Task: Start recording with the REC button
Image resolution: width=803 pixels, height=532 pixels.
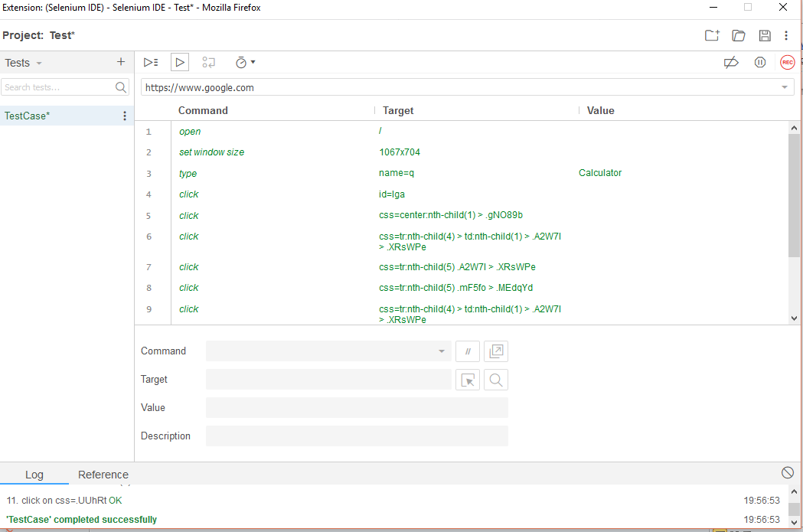Action: [787, 63]
